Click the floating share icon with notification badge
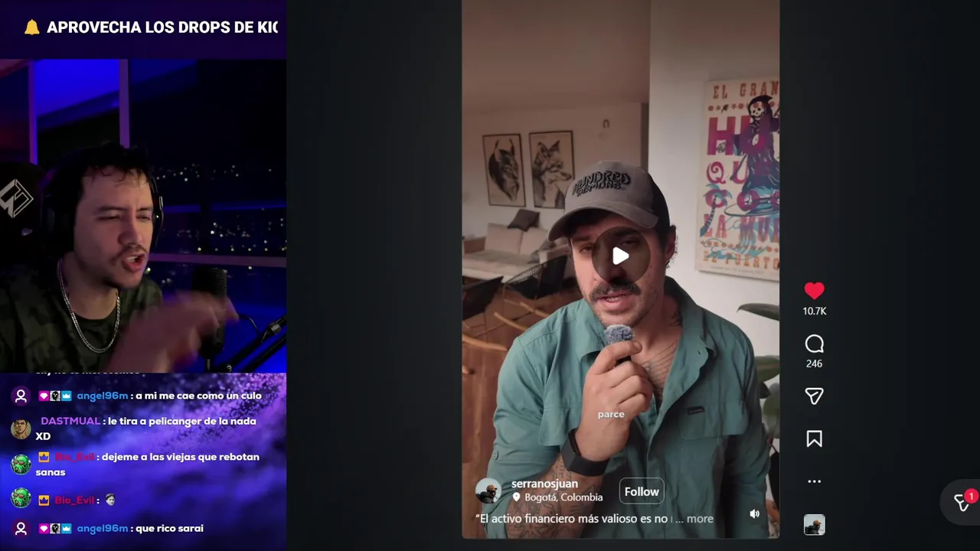This screenshot has height=551, width=980. click(962, 502)
